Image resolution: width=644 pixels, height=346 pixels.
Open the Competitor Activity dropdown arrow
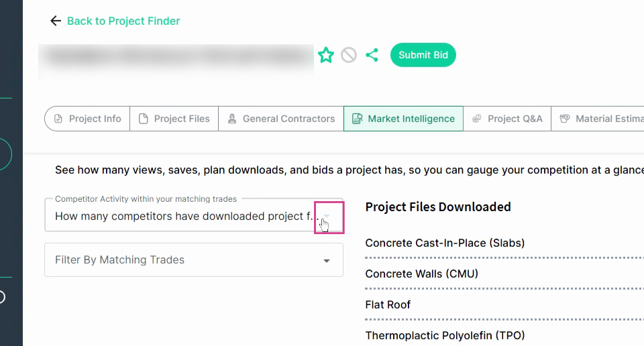click(327, 217)
